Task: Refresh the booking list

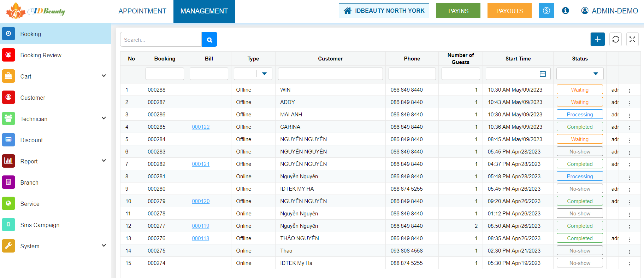Action: [616, 39]
